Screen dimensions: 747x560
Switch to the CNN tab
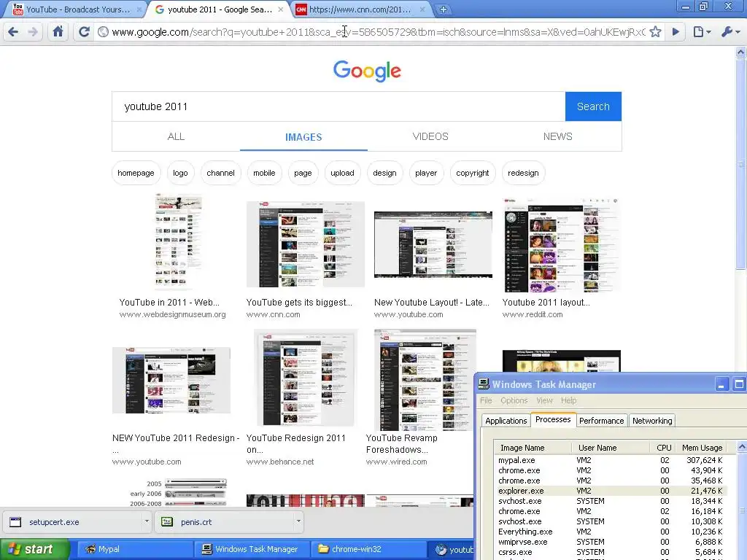click(x=360, y=9)
